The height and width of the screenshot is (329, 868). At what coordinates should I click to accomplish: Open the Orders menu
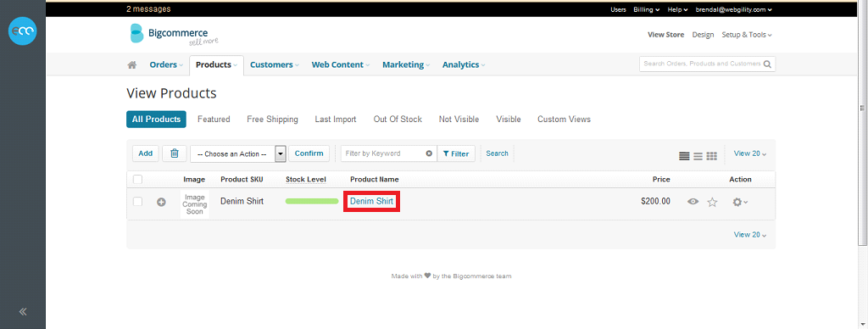coord(166,64)
